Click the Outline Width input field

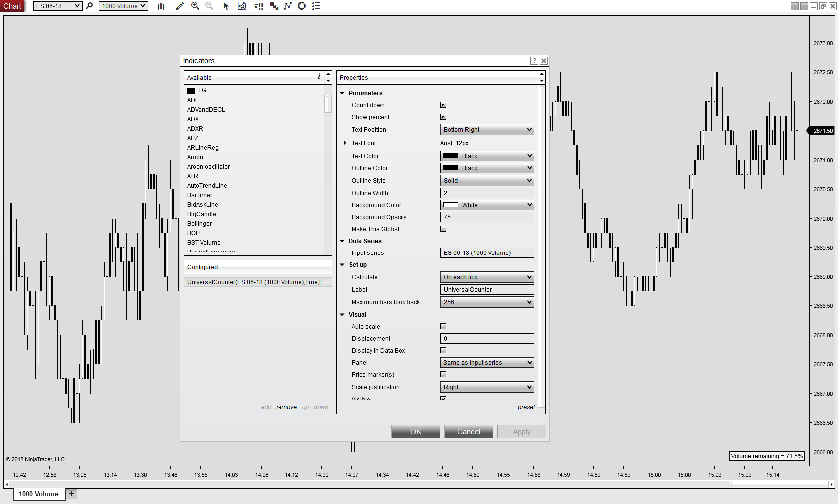click(x=487, y=193)
